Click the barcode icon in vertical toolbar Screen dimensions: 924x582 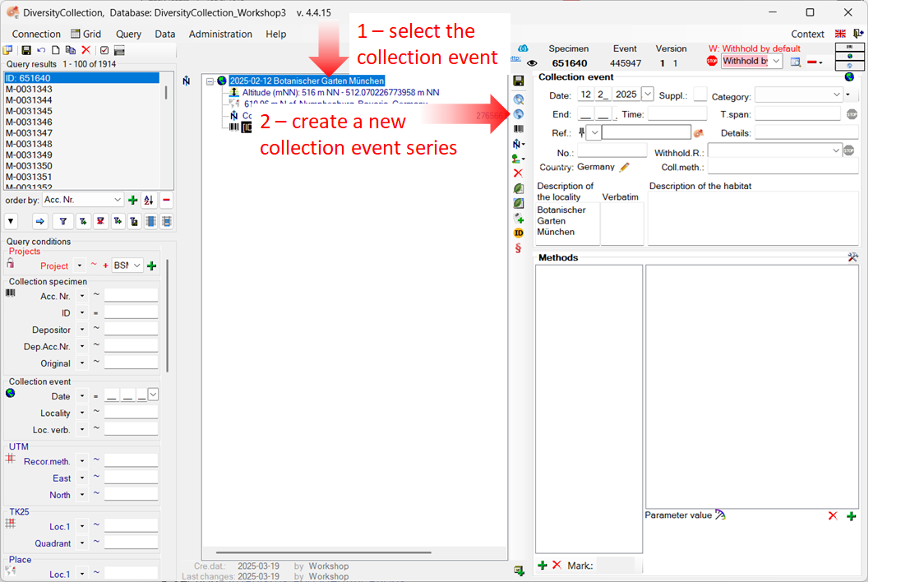point(518,129)
